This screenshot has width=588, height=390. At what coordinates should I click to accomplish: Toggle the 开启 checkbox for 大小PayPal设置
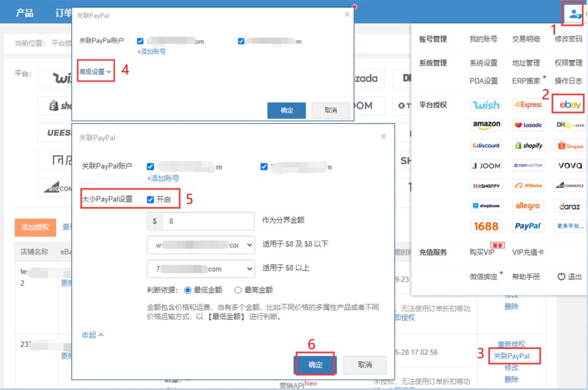[x=151, y=199]
